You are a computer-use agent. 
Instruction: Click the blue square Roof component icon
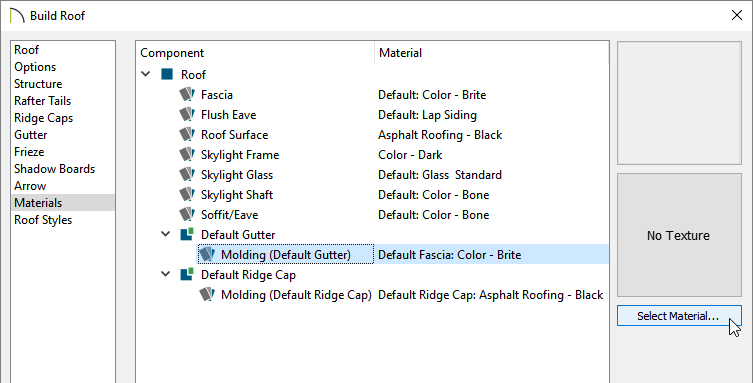(x=167, y=74)
